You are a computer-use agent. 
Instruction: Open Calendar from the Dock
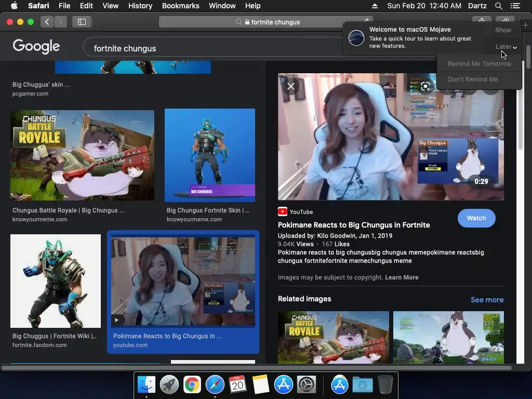tap(237, 385)
